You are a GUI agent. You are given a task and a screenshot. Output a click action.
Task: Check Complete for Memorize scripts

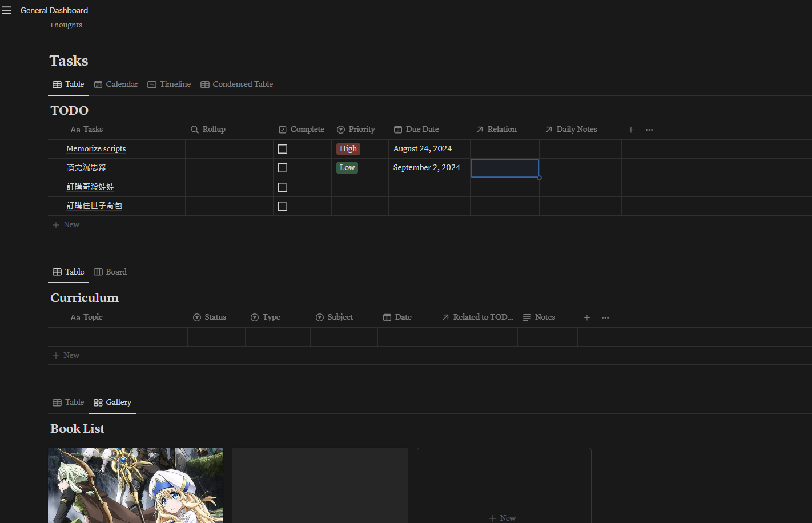(x=283, y=149)
